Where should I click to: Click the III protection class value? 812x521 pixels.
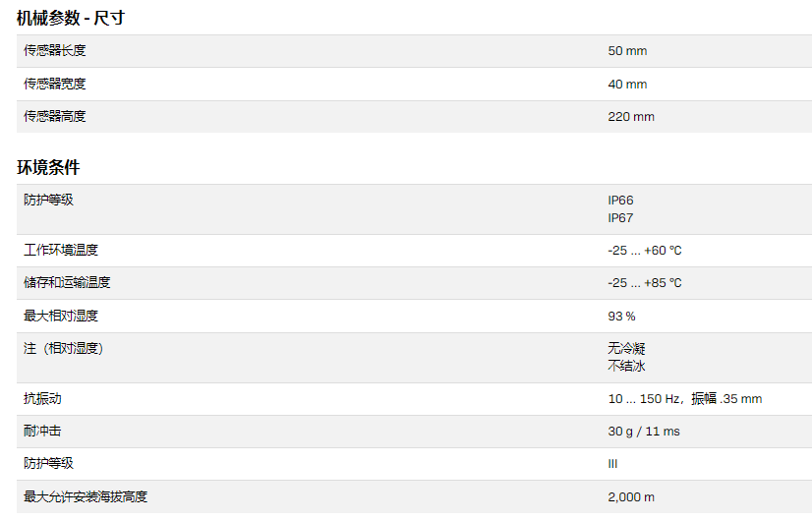(x=613, y=464)
